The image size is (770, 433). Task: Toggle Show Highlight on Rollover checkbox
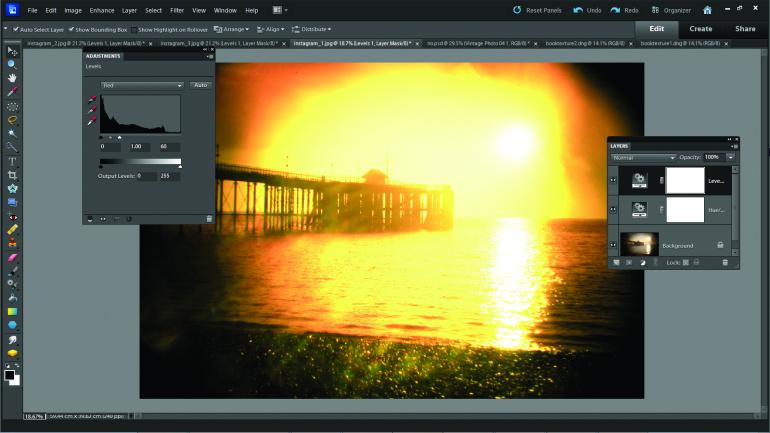(134, 29)
